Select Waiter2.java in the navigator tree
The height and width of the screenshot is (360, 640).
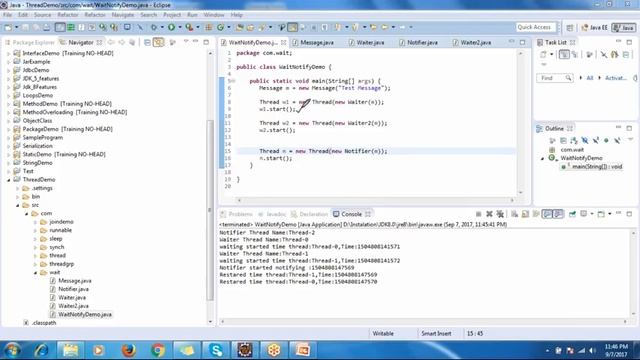click(x=73, y=306)
